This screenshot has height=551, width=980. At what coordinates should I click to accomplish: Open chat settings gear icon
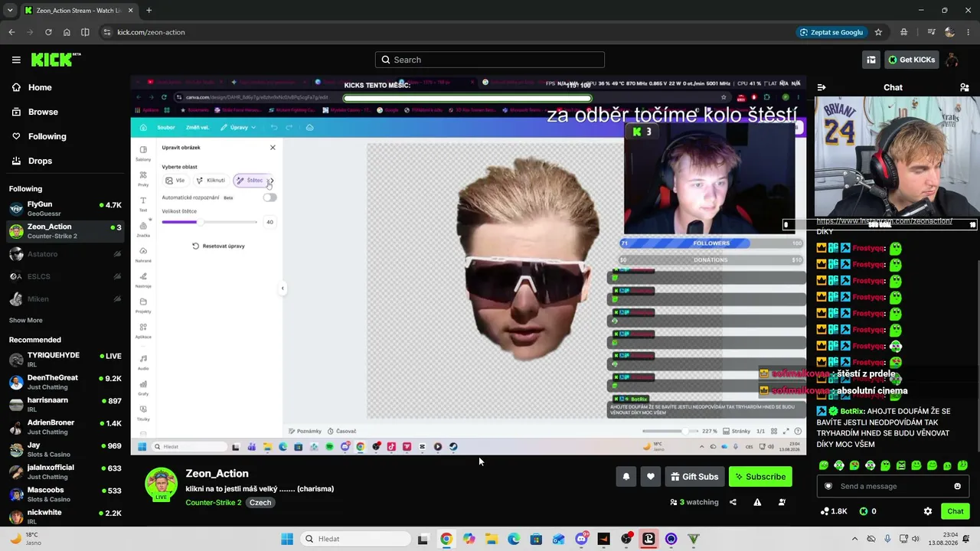point(928,511)
